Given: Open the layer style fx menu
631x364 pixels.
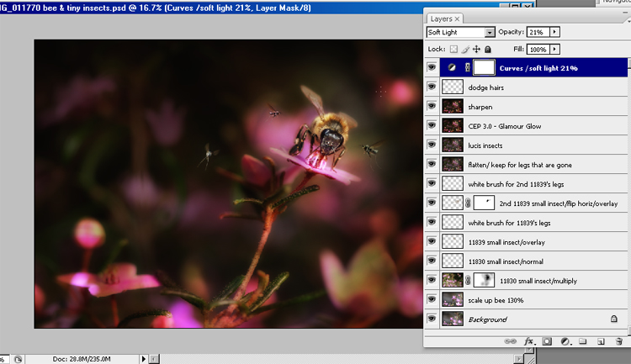Looking at the screenshot, I should click(529, 341).
